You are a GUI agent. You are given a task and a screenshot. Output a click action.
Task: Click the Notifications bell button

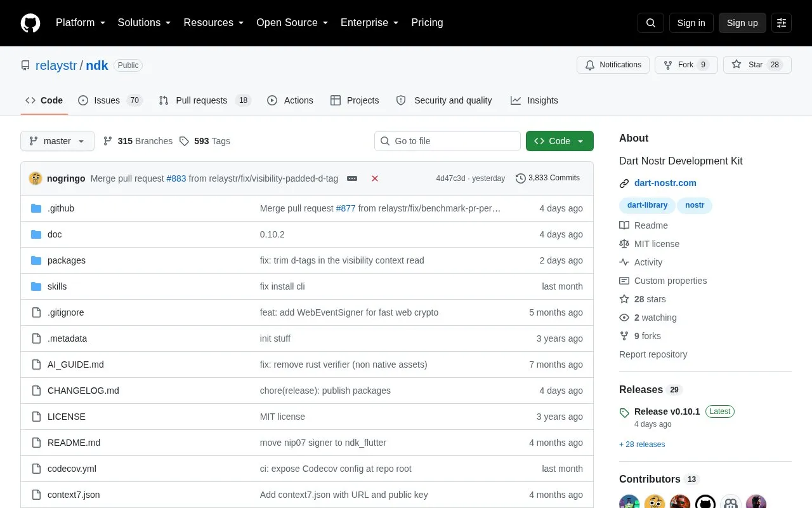(613, 65)
